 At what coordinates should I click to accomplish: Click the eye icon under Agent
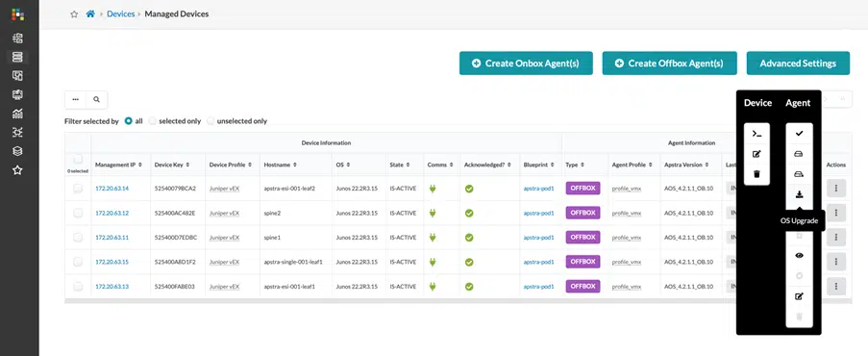[799, 256]
